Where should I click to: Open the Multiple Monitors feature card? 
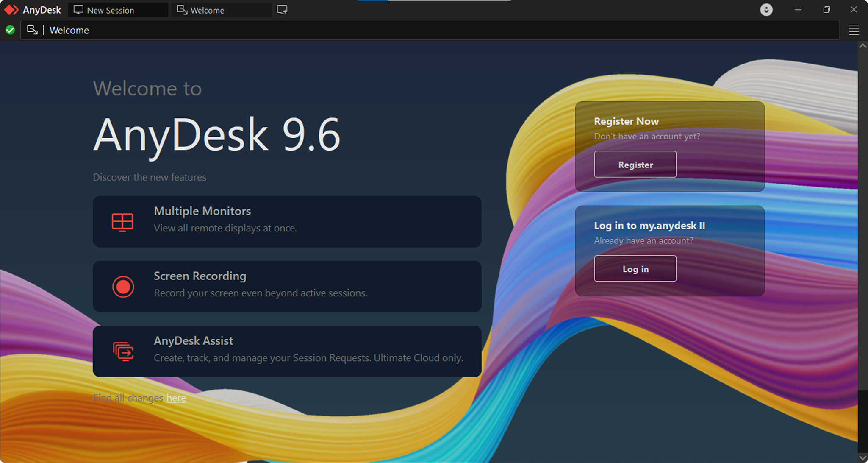[x=287, y=222]
